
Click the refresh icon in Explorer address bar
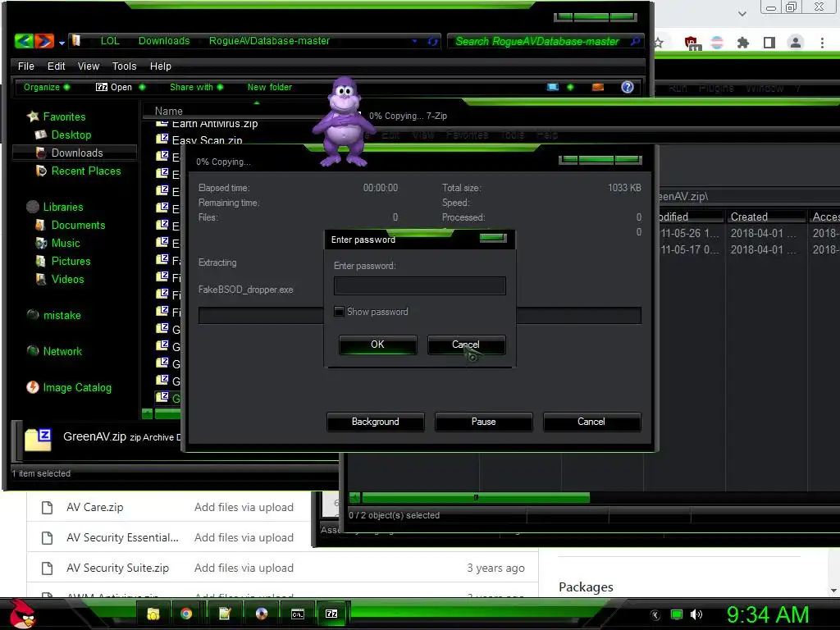tap(433, 41)
